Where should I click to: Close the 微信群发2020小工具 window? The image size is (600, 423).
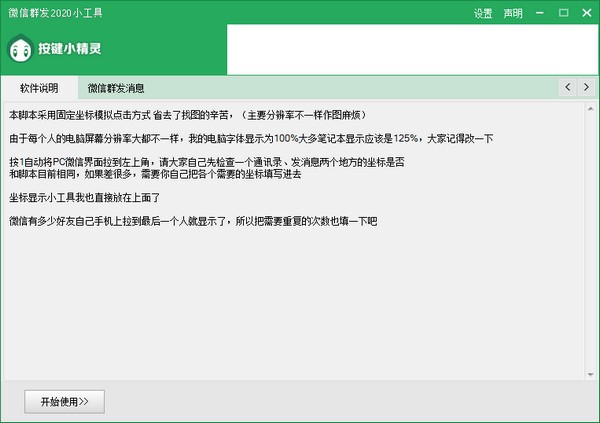click(x=587, y=13)
